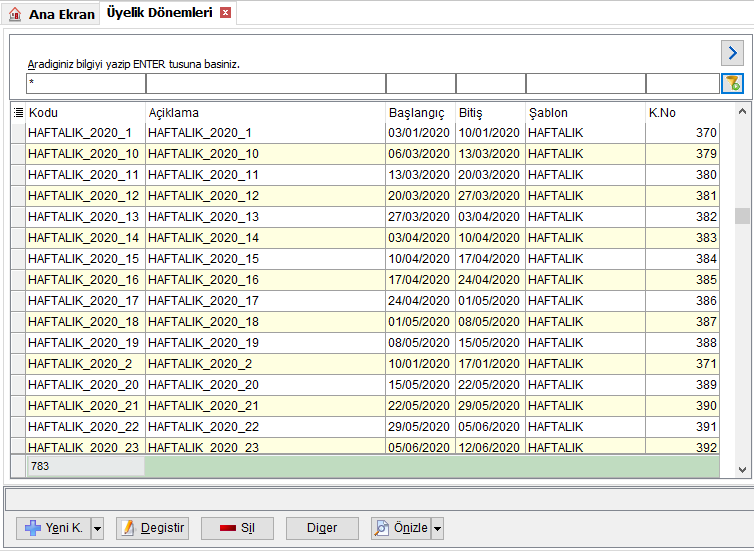Click the record count 783 cell
754x551 pixels.
(86, 466)
